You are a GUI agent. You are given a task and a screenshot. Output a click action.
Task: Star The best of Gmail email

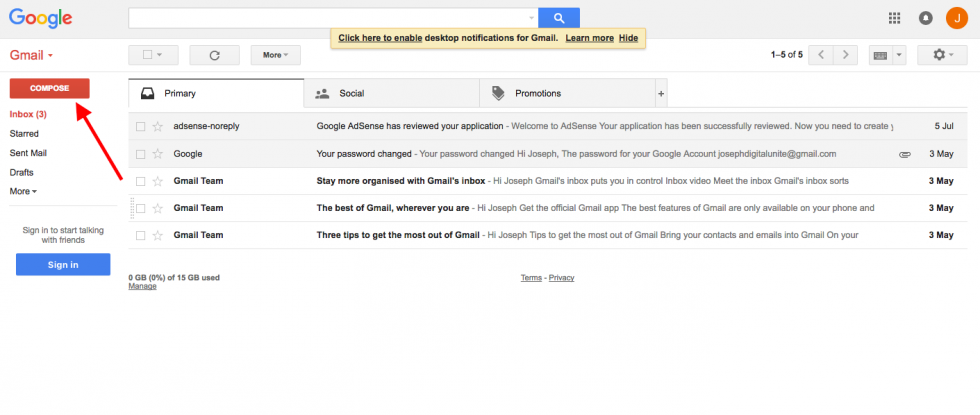[158, 208]
